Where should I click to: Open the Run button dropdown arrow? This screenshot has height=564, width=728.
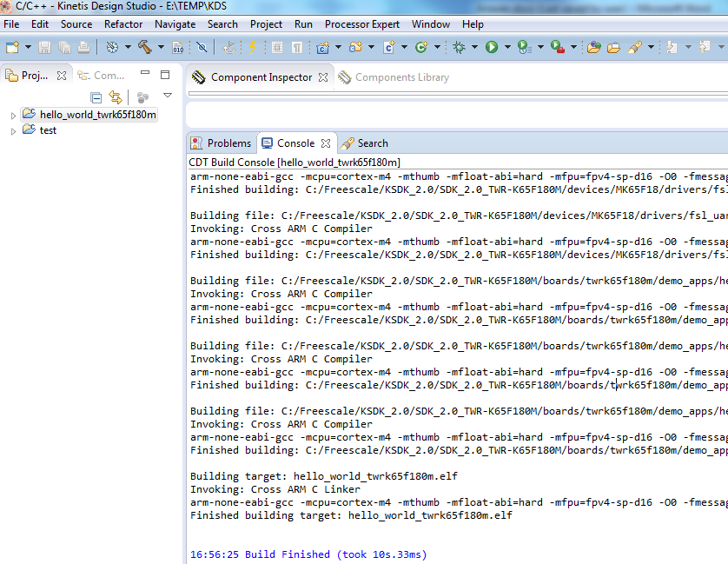point(506,47)
